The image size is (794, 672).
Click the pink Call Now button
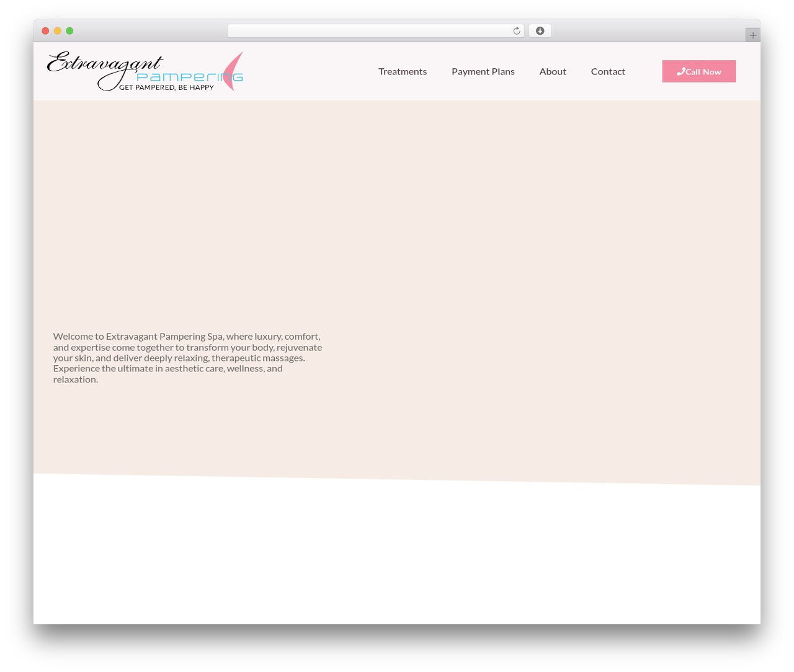click(x=699, y=71)
